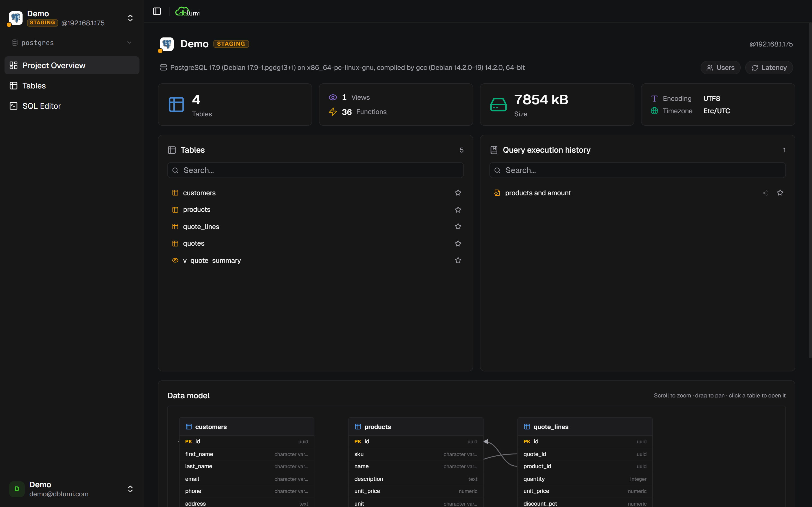
Task: Toggle the sidebar panel icon
Action: click(157, 11)
